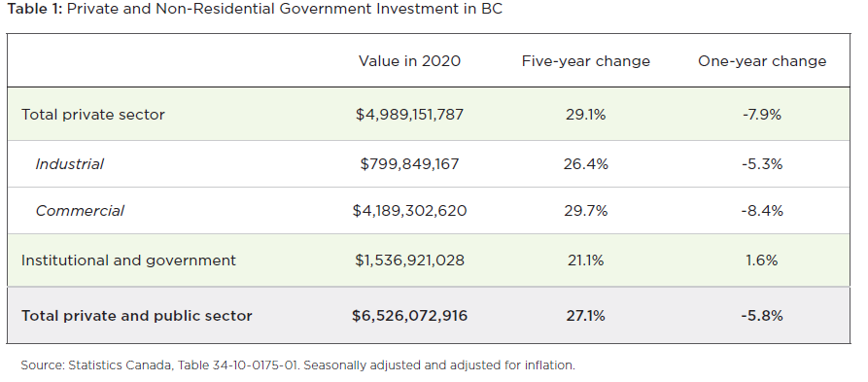Select the $799,849,167 value cell

click(x=409, y=164)
